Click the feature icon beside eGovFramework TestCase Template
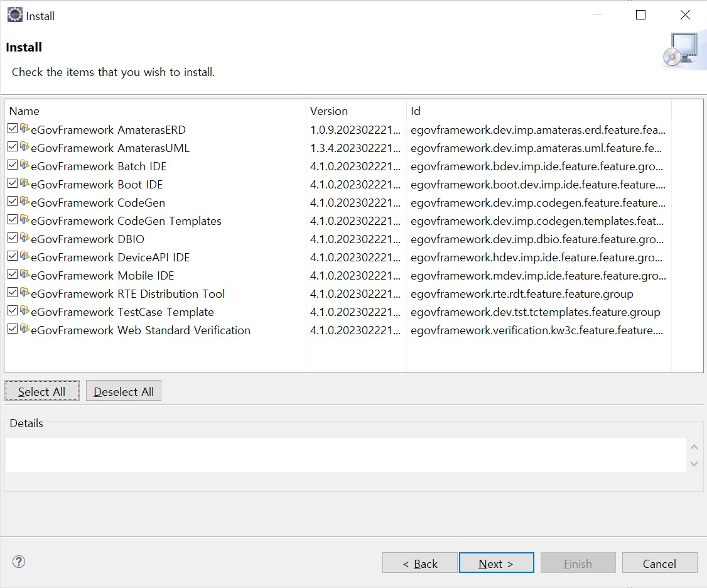This screenshot has width=707, height=588. click(24, 311)
